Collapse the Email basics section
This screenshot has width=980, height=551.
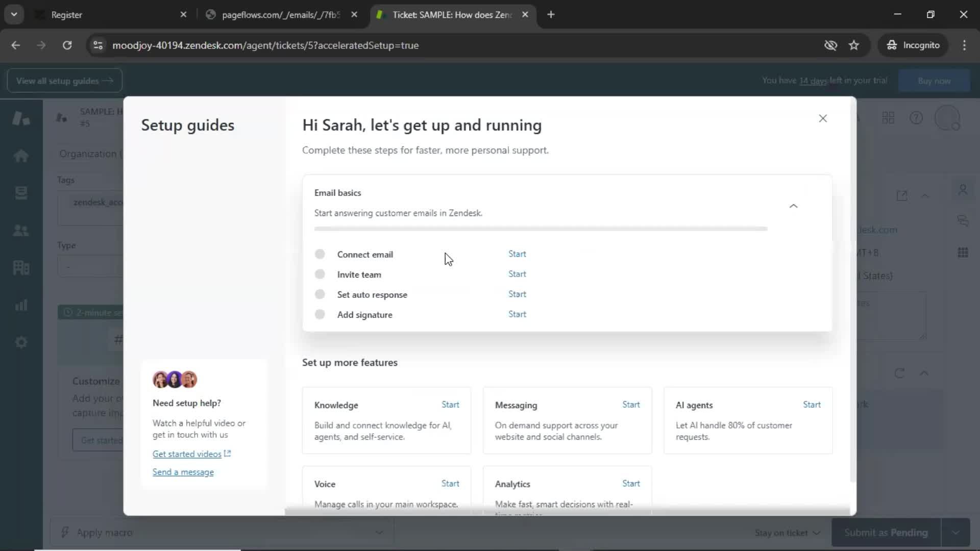tap(793, 206)
